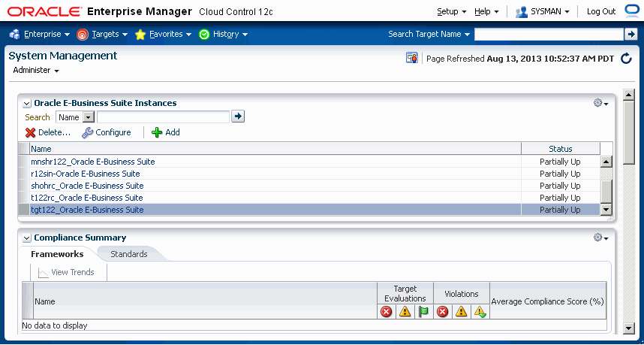Click the Oracle logo

44,11
